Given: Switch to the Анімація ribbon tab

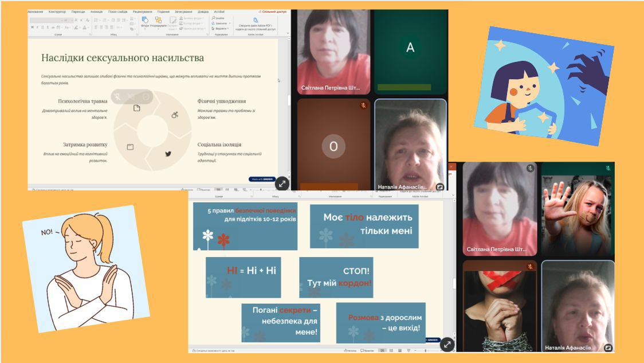Looking at the screenshot, I should coord(96,11).
